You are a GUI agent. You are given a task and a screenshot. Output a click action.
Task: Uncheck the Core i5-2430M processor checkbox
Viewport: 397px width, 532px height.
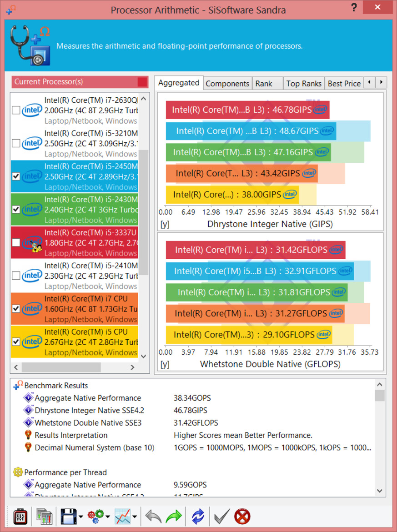tap(16, 209)
